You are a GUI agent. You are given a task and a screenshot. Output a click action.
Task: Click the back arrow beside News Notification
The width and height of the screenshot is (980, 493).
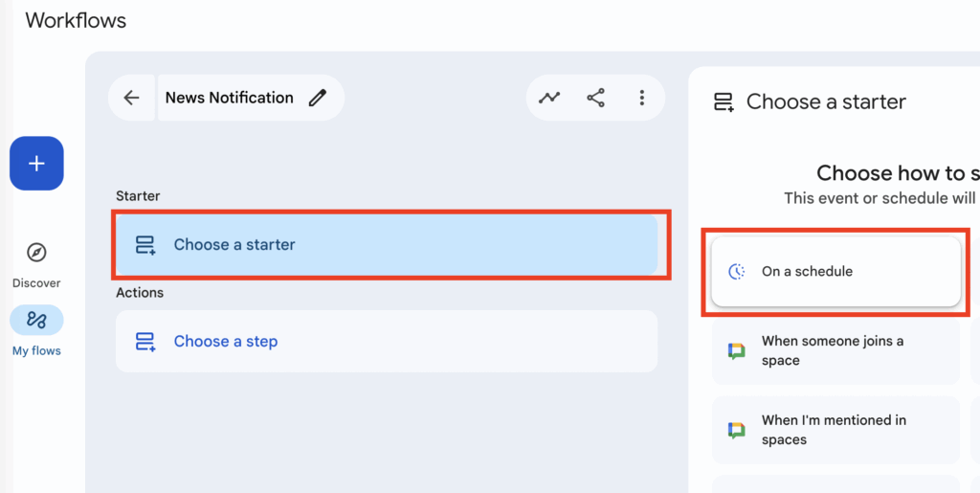[132, 98]
